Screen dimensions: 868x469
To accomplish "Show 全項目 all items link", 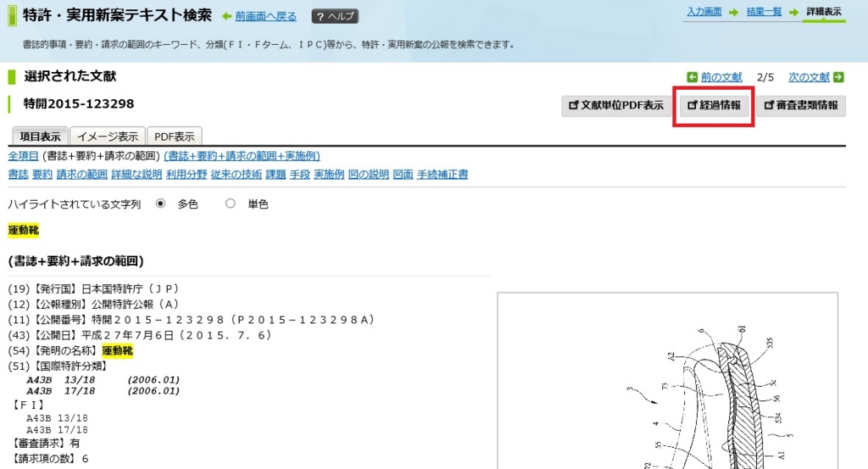I will tap(23, 156).
